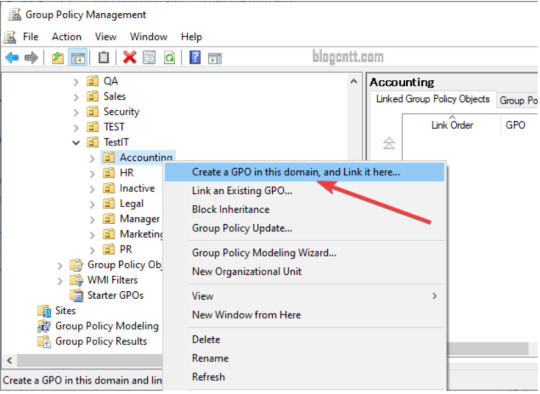Expand the Security organizational unit
The width and height of the screenshot is (540, 394).
click(x=76, y=112)
